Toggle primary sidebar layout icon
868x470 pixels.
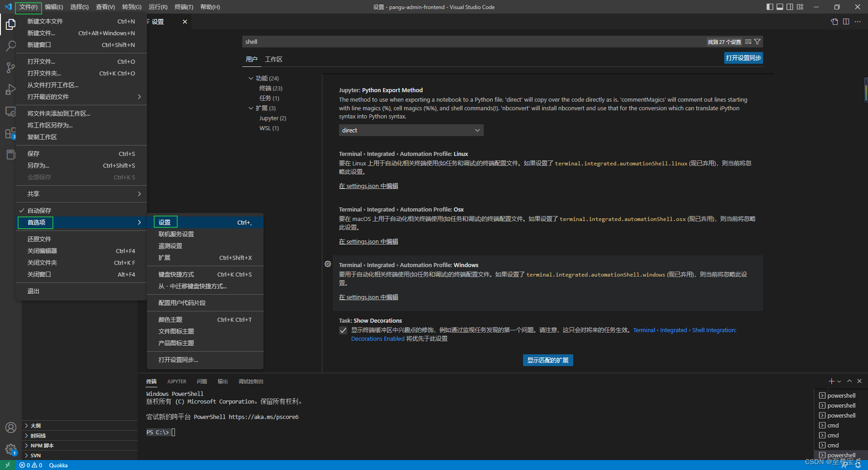(770, 7)
